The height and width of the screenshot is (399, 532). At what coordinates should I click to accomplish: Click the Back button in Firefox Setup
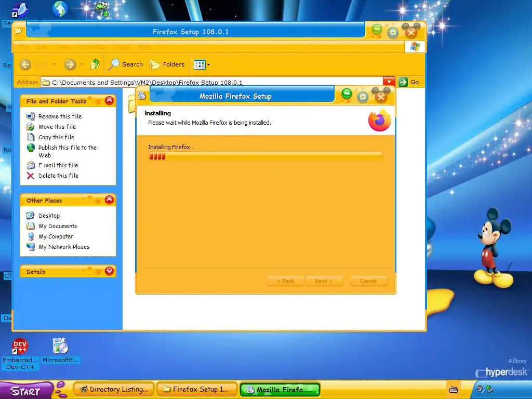(x=285, y=281)
